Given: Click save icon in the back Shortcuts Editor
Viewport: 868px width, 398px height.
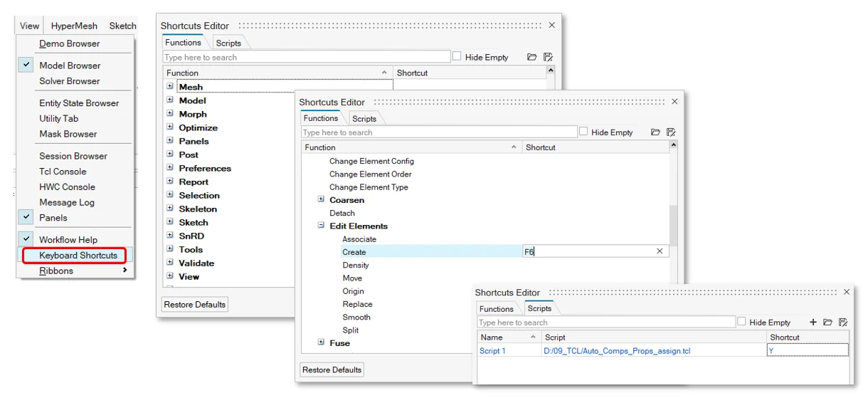Looking at the screenshot, I should pos(548,57).
